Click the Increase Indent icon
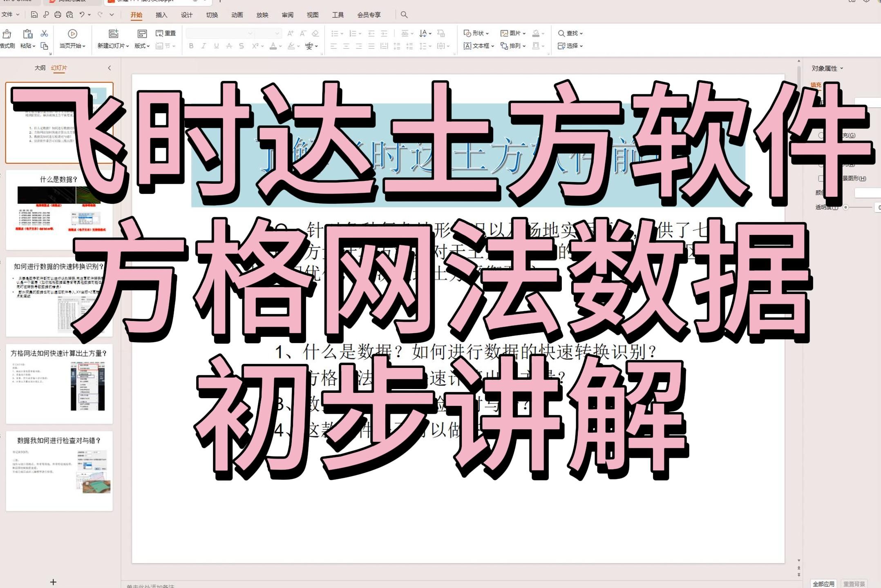The image size is (881, 588). 384,33
